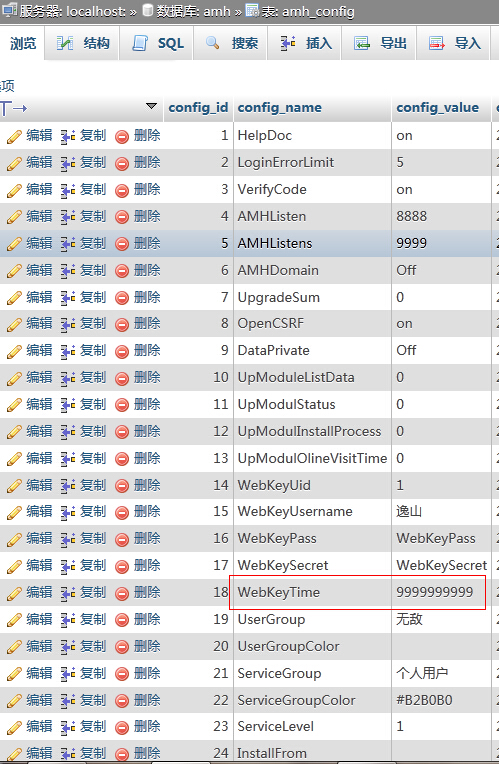499x764 pixels.
Task: Click the delete icon for OpenCSRF row
Action: (x=122, y=325)
